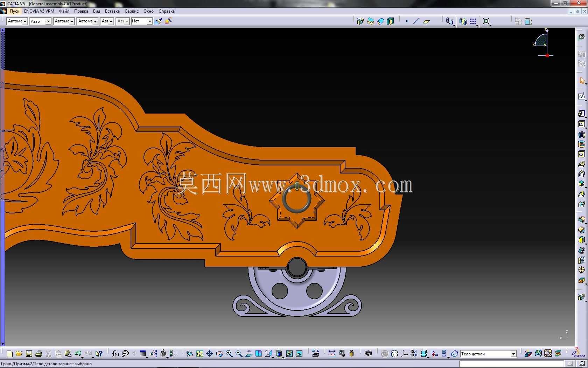This screenshot has width=588, height=368.
Task: Create a new document with the New icon
Action: (x=9, y=354)
